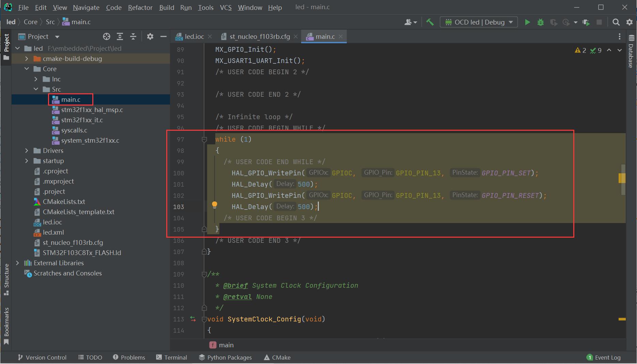637x364 pixels.
Task: Close the main.c editor tab
Action: (x=341, y=36)
